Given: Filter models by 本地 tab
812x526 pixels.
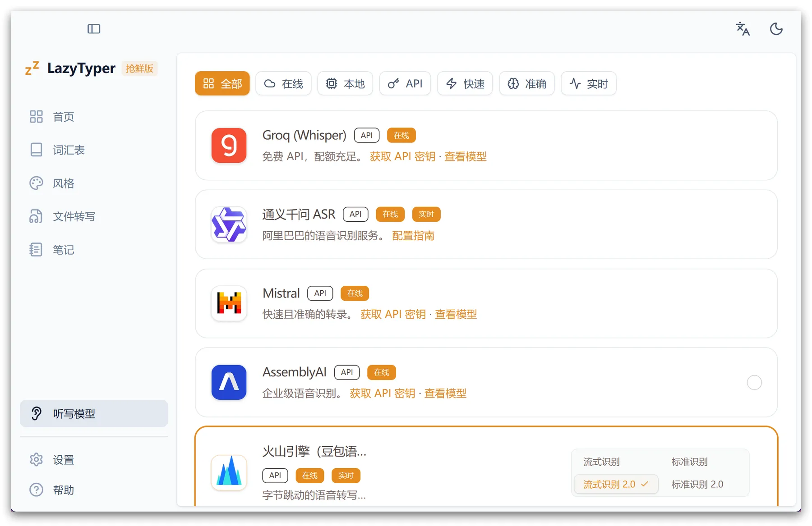Looking at the screenshot, I should 345,83.
